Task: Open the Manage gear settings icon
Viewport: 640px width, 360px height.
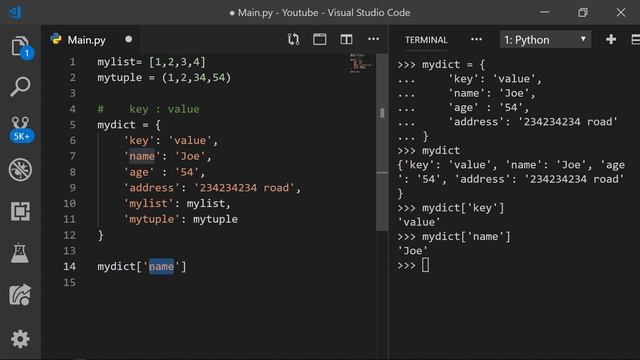Action: click(x=20, y=339)
